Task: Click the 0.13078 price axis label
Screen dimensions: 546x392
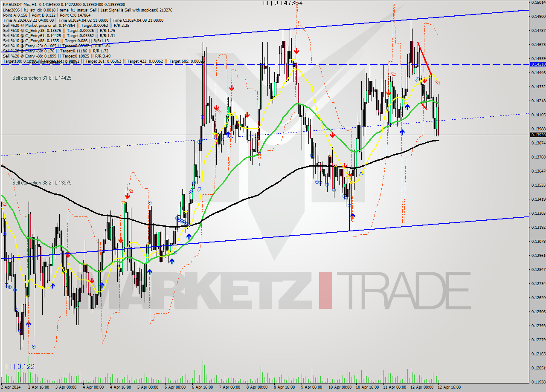Action: point(538,241)
